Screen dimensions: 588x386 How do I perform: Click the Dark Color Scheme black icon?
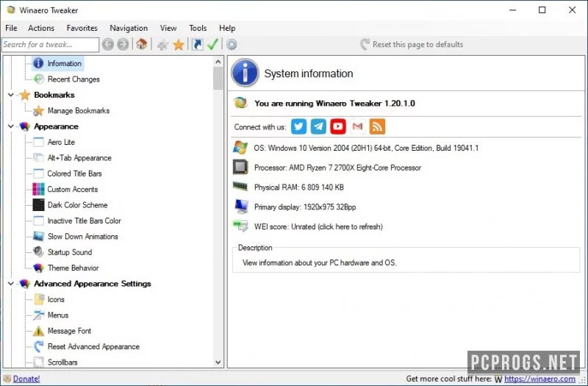click(x=39, y=205)
